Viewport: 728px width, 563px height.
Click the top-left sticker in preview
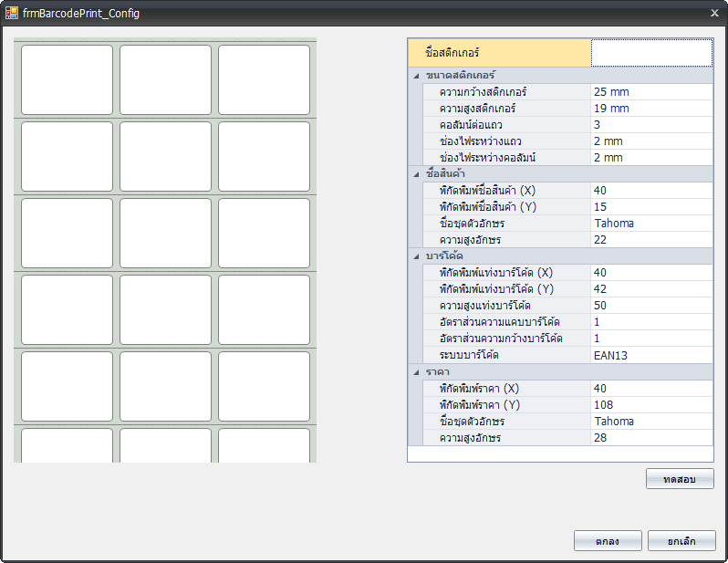click(x=67, y=79)
